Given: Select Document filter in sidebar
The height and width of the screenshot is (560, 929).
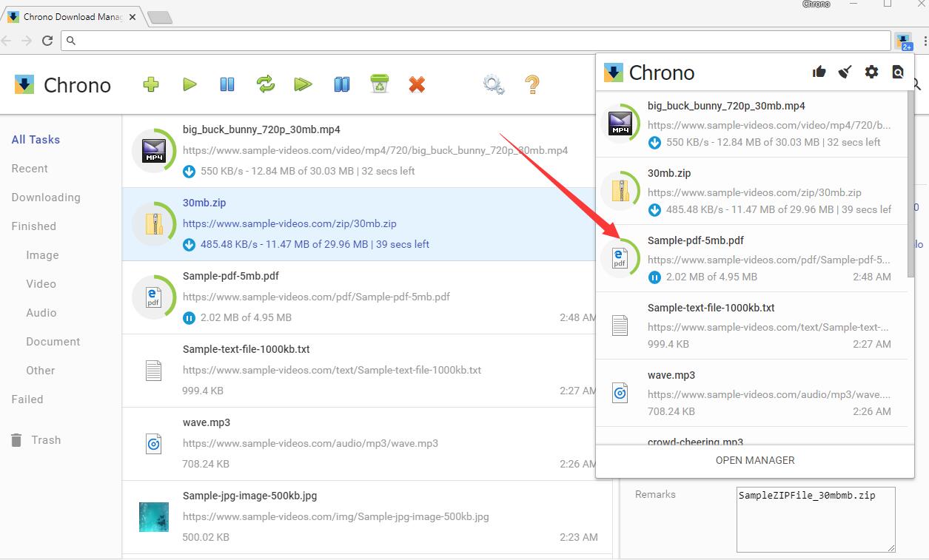Looking at the screenshot, I should 53,342.
